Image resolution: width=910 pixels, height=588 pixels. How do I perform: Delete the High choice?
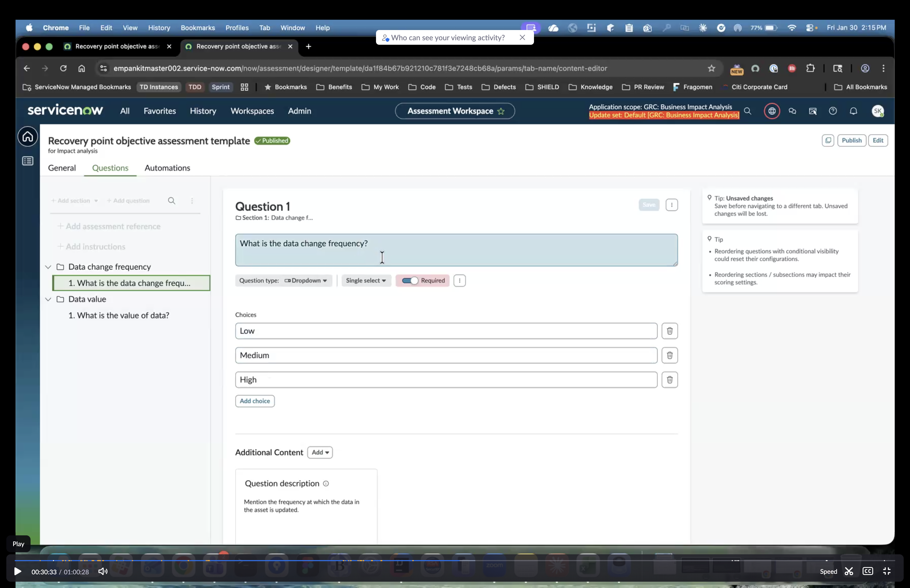[669, 380]
